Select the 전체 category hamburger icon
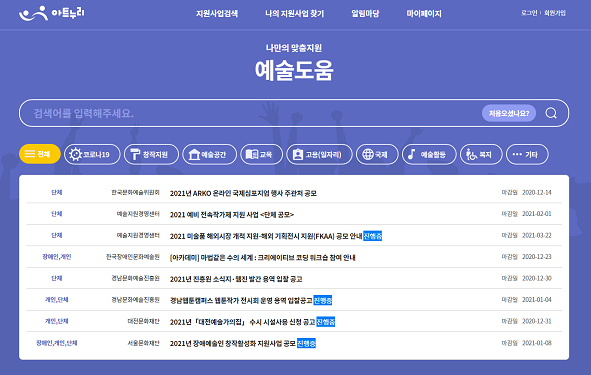This screenshot has width=591, height=375. click(x=30, y=154)
